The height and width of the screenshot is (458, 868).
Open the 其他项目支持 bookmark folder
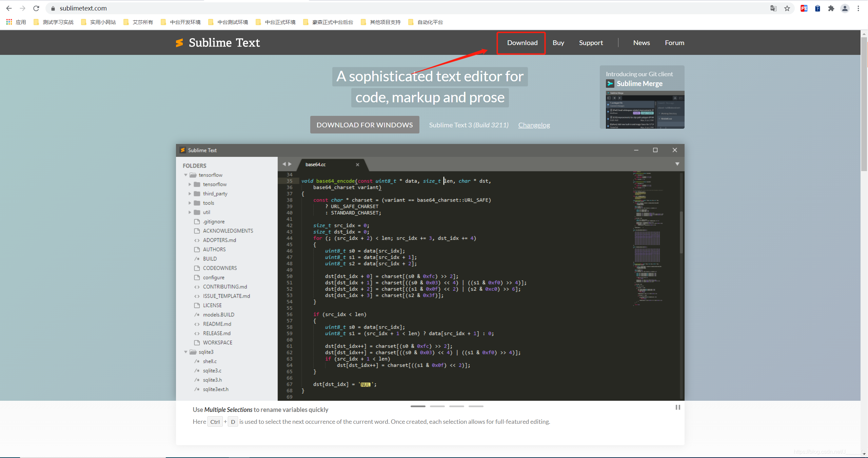point(381,22)
